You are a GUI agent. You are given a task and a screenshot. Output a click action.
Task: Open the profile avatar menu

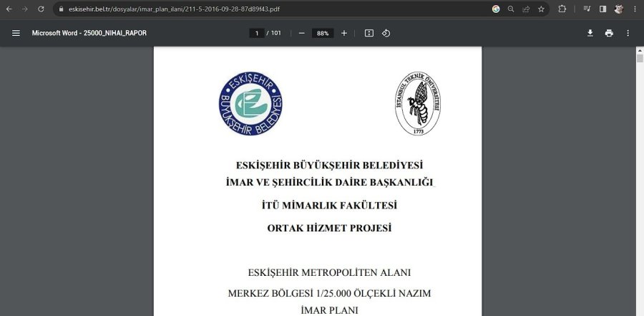[618, 9]
